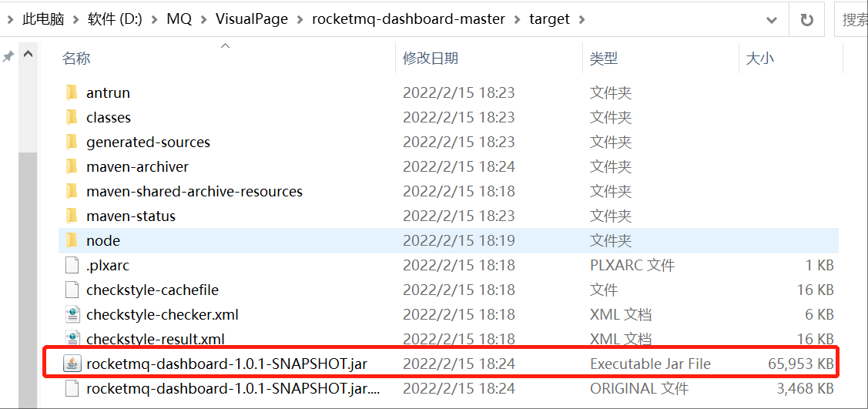Click target in the breadcrumb path

[550, 19]
